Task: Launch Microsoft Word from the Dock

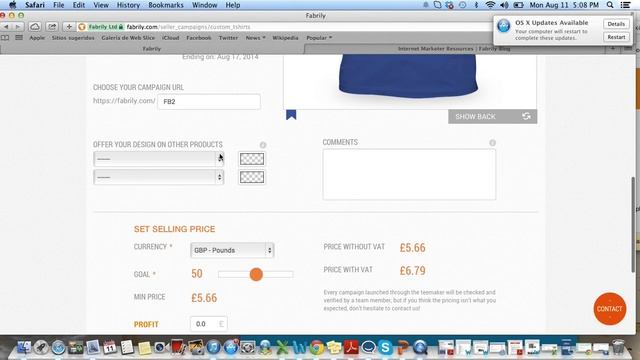Action: (299, 347)
